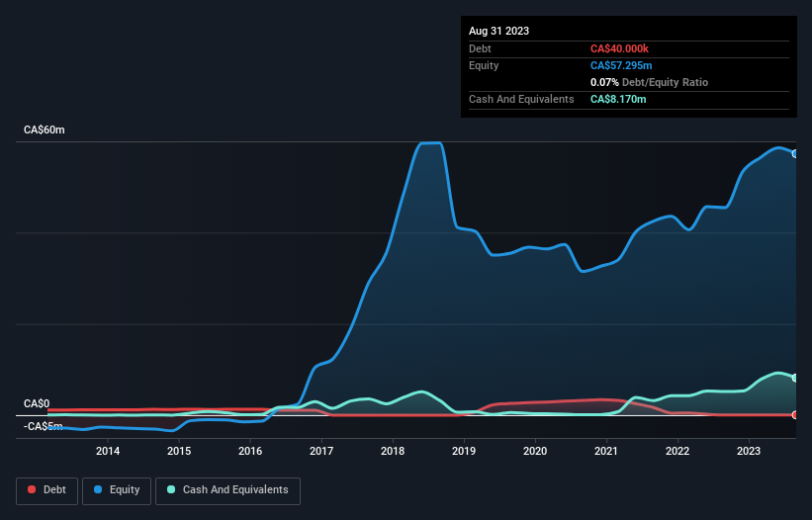This screenshot has width=812, height=520.
Task: Click the 2016 x-axis label
Action: click(250, 451)
